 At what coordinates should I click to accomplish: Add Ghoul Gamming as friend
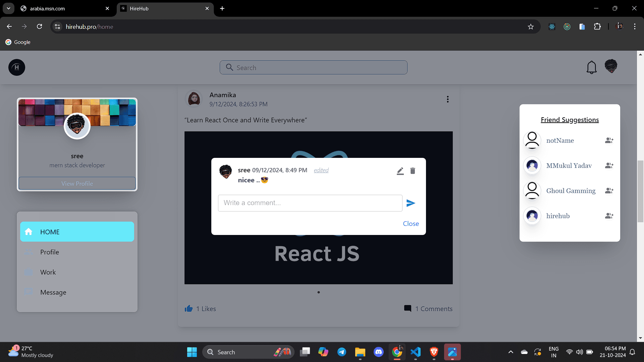click(609, 191)
